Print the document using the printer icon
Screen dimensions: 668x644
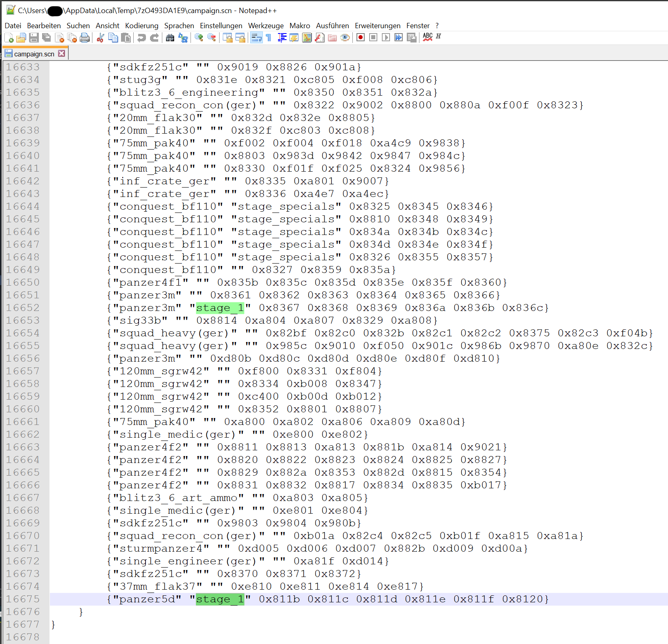pos(85,38)
